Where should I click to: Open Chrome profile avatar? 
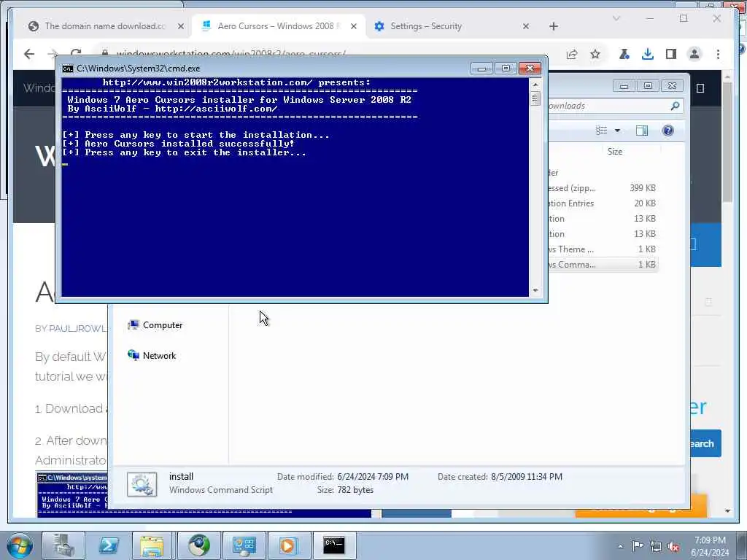coord(694,54)
